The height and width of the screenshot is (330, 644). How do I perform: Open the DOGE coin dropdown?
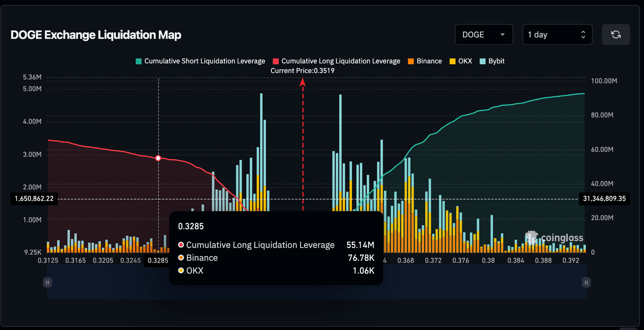click(x=483, y=34)
